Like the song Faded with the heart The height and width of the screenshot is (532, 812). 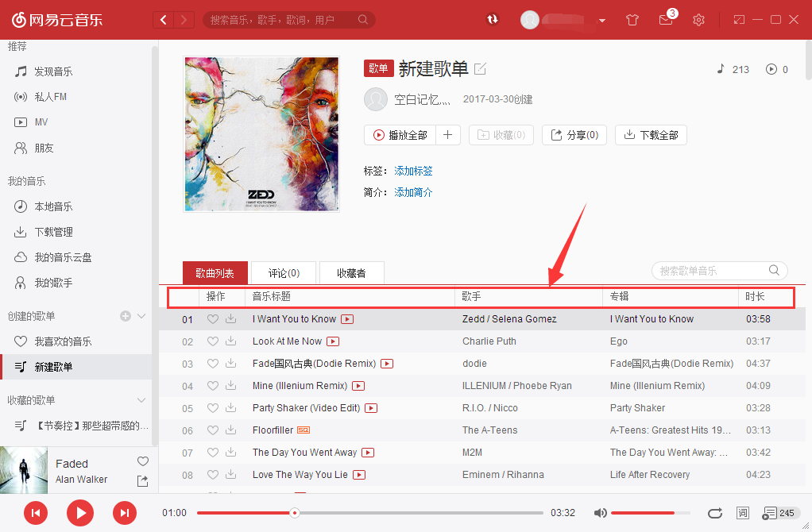coord(143,461)
